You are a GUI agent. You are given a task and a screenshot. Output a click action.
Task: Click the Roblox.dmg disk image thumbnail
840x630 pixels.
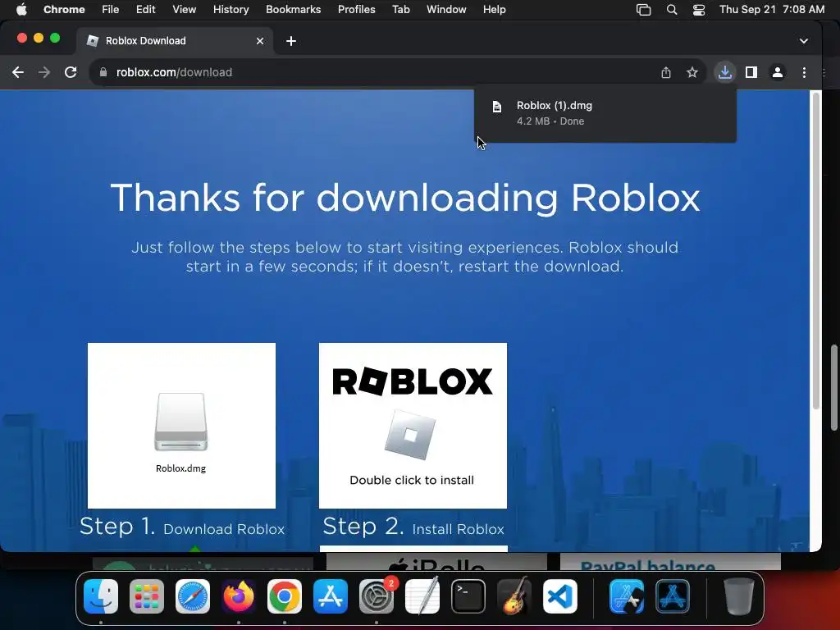click(x=181, y=426)
